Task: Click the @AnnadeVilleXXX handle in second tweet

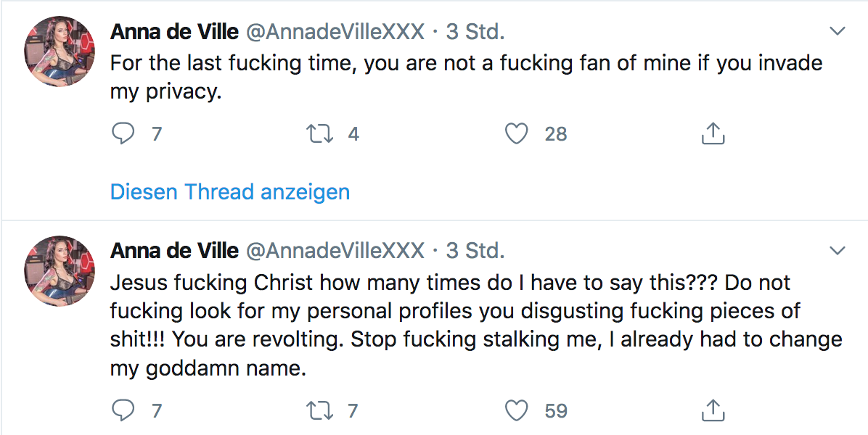Action: pos(335,251)
